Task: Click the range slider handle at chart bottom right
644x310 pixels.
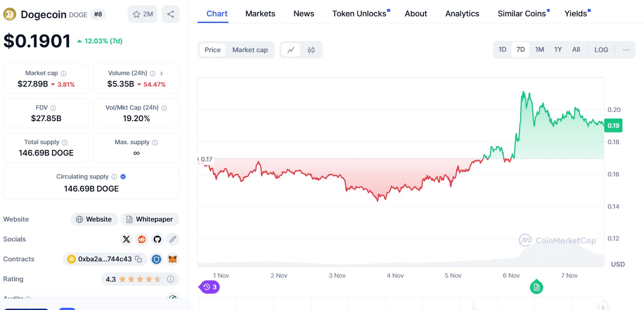Action: [603, 307]
